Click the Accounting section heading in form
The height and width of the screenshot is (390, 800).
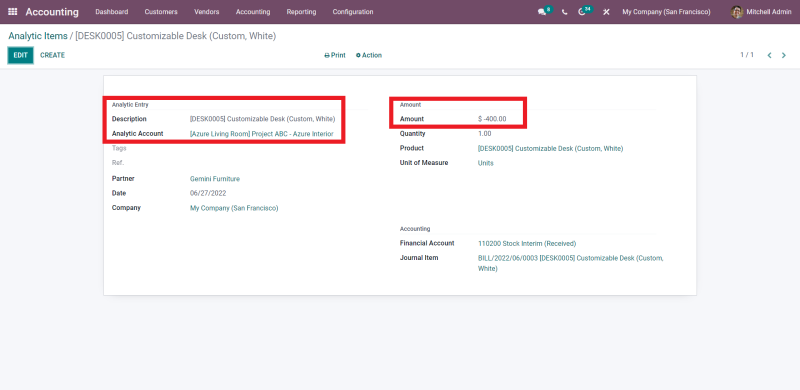[415, 229]
